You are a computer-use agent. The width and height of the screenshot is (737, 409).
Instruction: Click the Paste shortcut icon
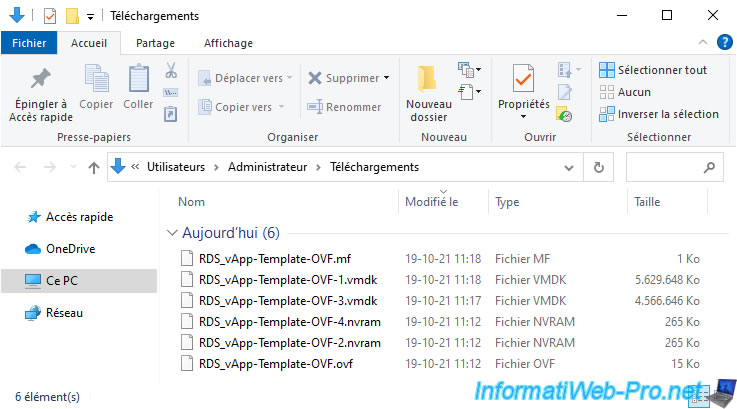pos(170,114)
